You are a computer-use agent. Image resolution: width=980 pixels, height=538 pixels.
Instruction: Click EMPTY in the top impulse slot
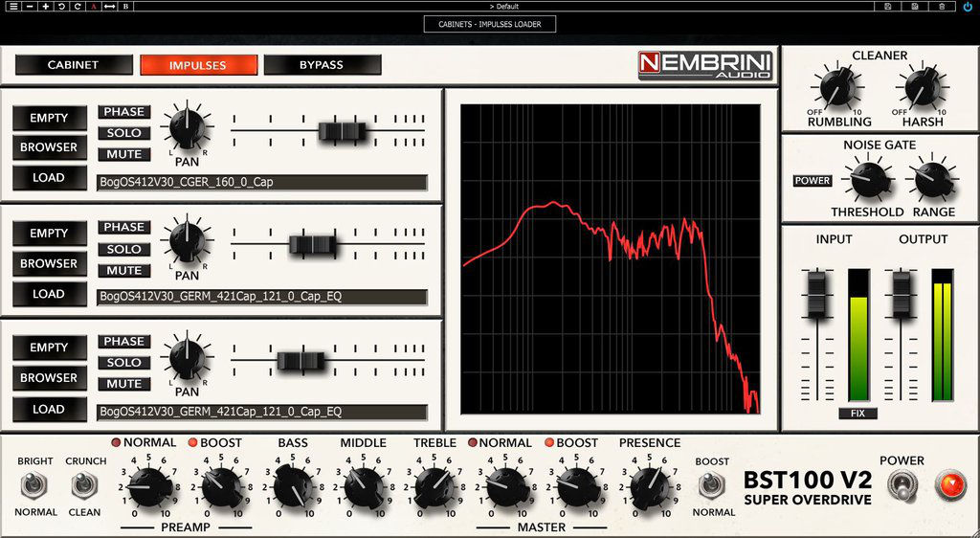click(x=50, y=118)
